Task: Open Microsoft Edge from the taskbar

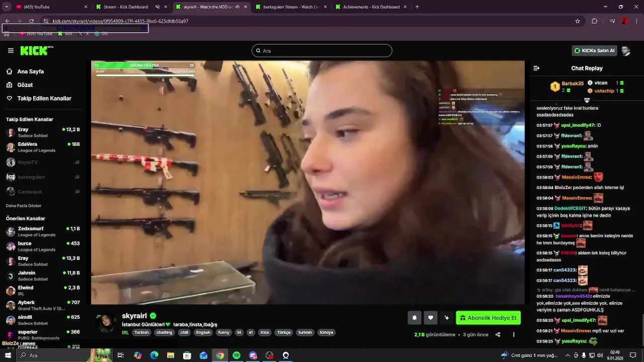Action: point(154,355)
